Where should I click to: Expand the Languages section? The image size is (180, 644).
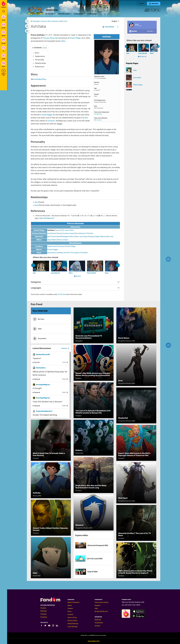tap(118, 288)
